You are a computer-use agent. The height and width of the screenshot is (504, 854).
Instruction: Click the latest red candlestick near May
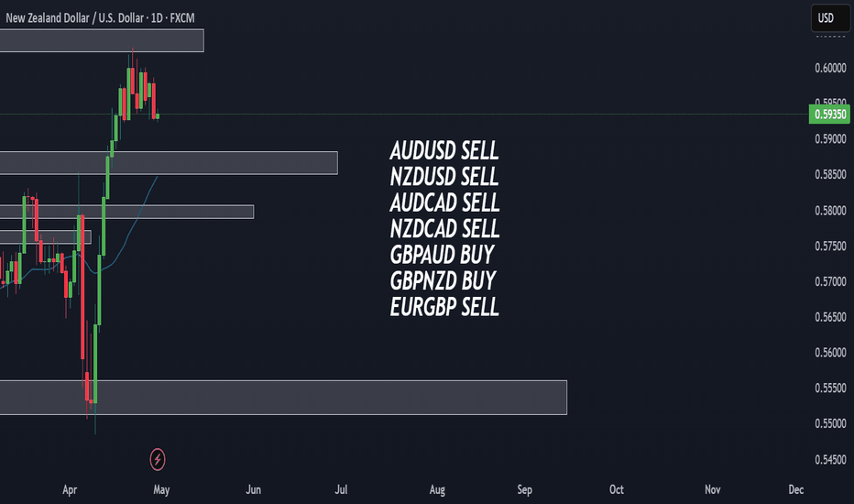pyautogui.click(x=154, y=99)
